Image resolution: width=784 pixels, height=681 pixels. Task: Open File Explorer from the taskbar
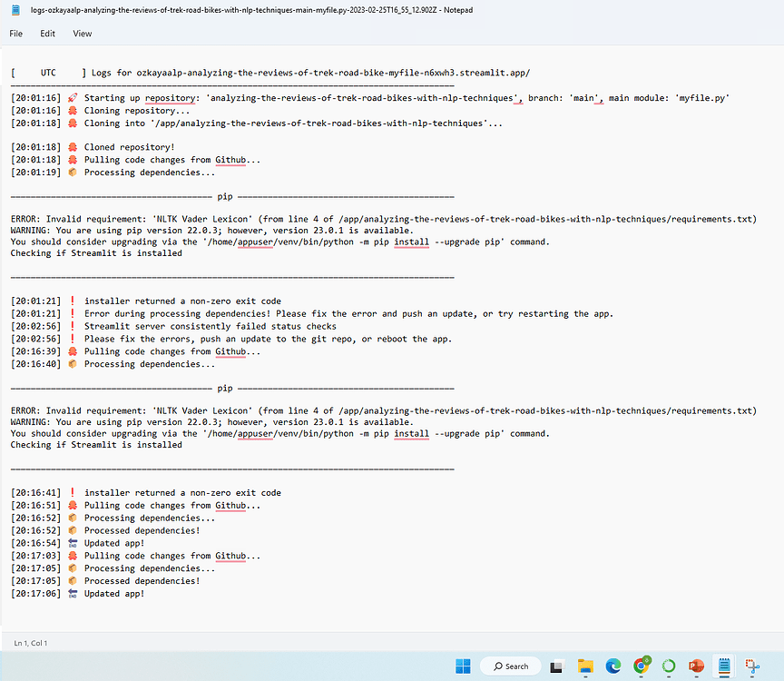585,666
